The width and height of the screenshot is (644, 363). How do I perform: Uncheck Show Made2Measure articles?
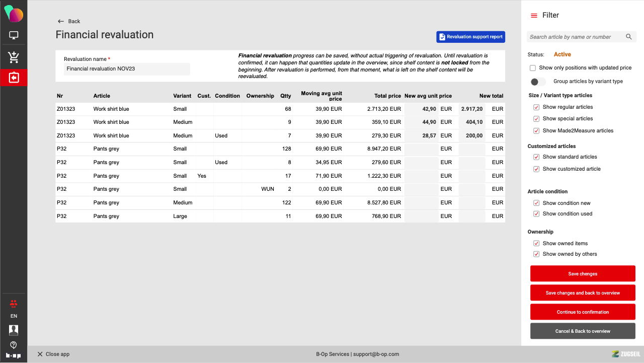[536, 131]
